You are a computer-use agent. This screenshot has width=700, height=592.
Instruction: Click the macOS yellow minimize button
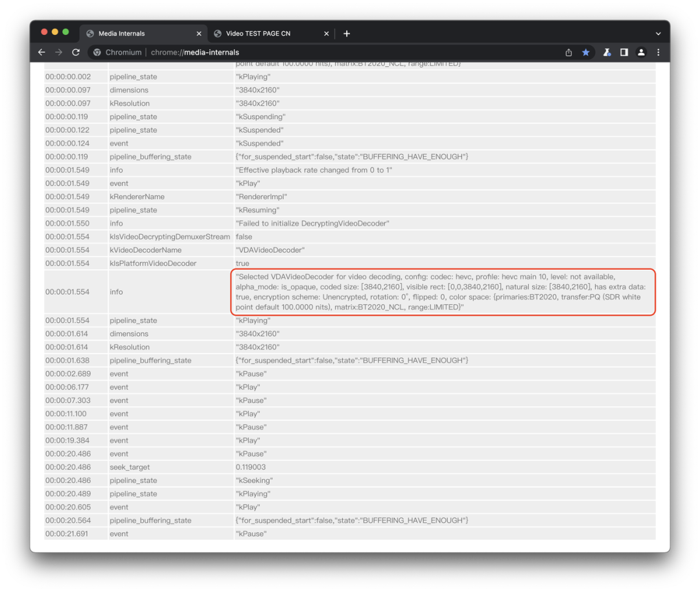click(x=55, y=32)
